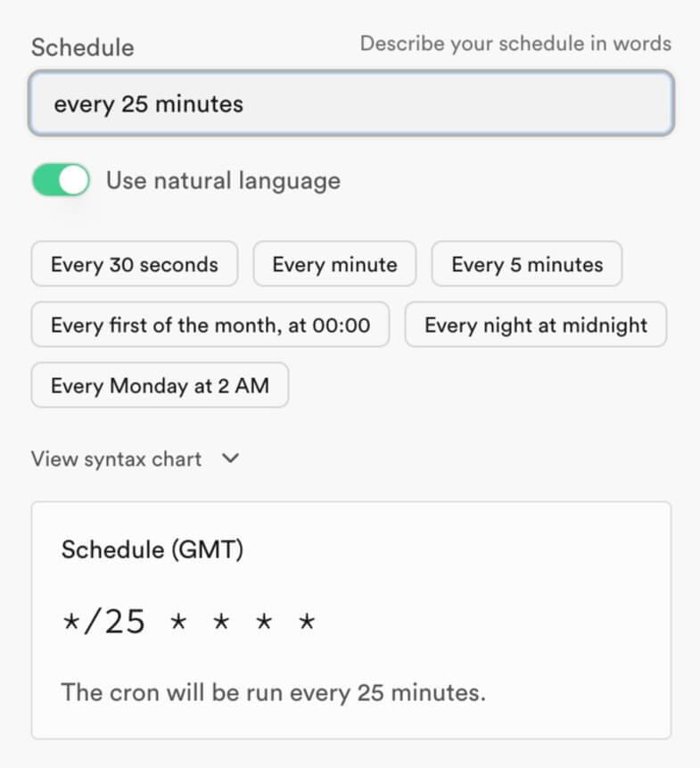
Task: Click the 'Use natural language' label text
Action: click(223, 181)
